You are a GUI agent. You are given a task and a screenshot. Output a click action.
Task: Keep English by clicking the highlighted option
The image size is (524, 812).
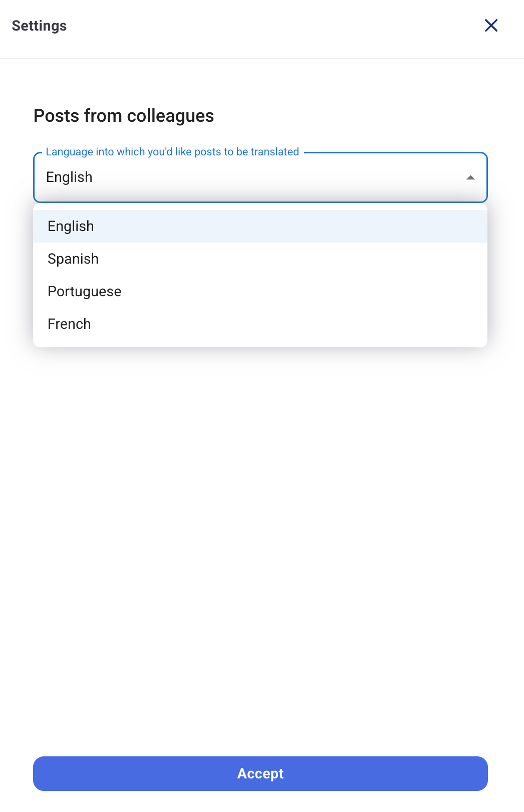click(71, 227)
